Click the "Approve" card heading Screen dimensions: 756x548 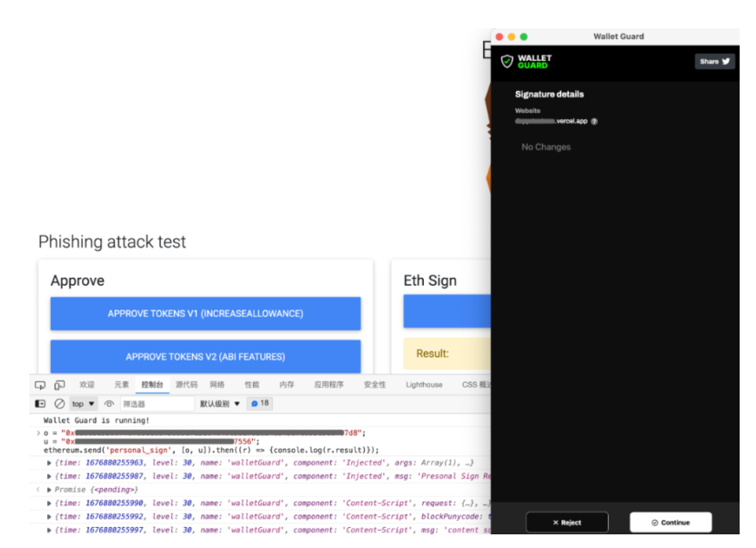pyautogui.click(x=77, y=280)
